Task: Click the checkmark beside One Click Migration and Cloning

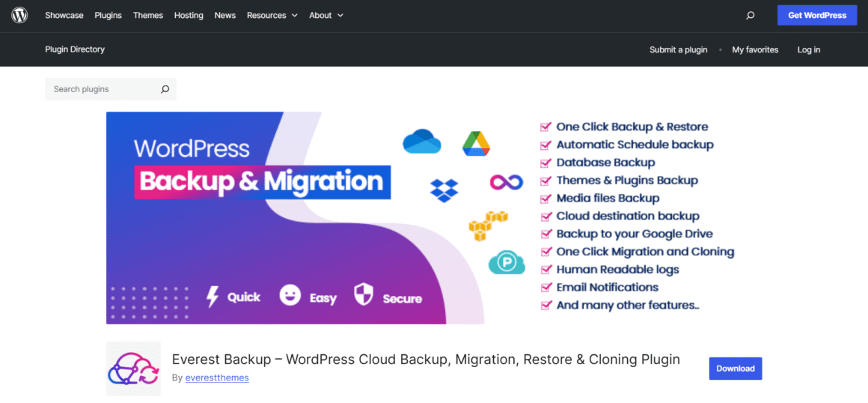Action: (545, 252)
